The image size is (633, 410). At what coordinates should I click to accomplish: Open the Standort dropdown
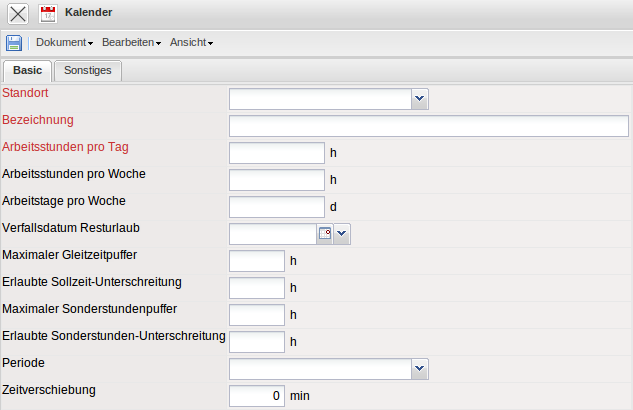tap(420, 98)
